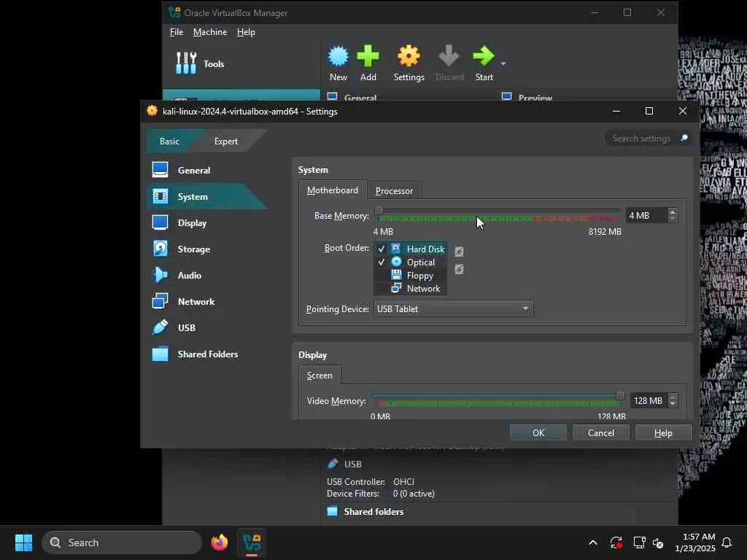Switch to the Processor tab
This screenshot has height=560, width=747.
(394, 190)
